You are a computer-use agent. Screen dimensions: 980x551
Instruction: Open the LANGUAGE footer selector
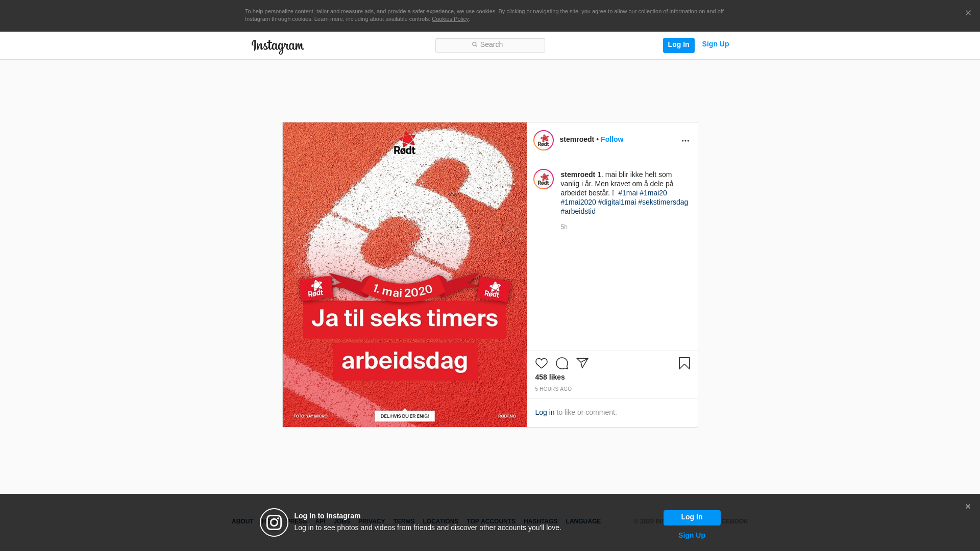coord(583,521)
